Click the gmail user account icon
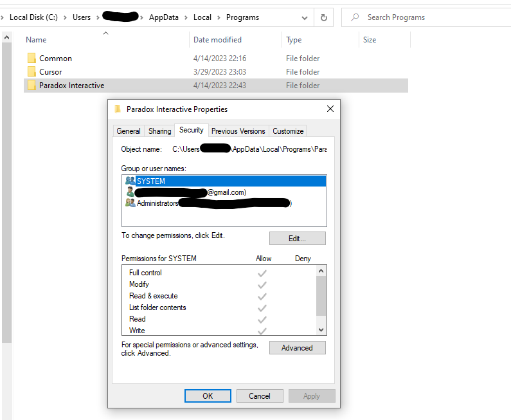 pyautogui.click(x=130, y=192)
